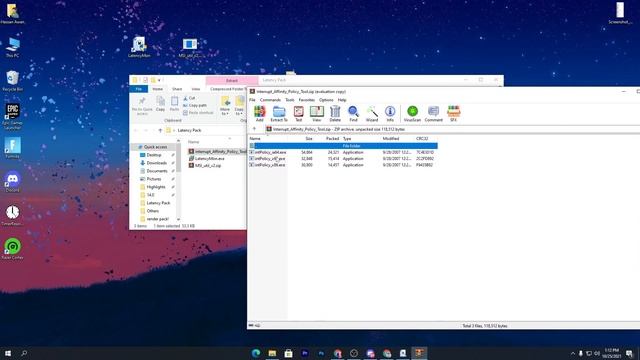
Task: Click the View icon in WinRAR toolbar
Action: [x=316, y=113]
